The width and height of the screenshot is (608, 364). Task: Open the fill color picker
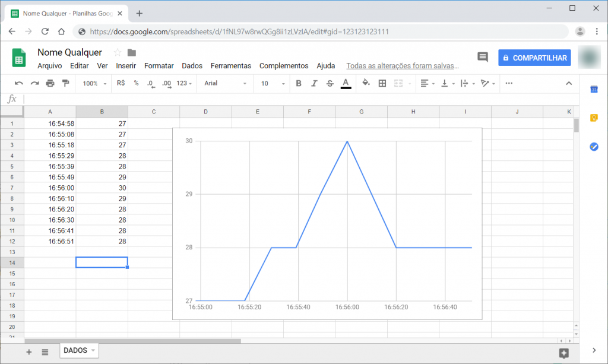click(366, 83)
